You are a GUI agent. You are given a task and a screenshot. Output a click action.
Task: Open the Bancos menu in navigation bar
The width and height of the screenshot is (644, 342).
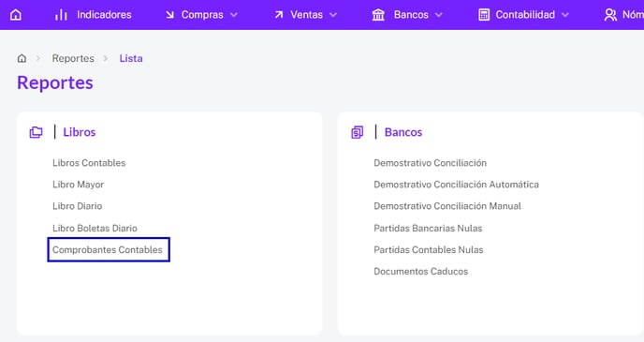point(411,15)
